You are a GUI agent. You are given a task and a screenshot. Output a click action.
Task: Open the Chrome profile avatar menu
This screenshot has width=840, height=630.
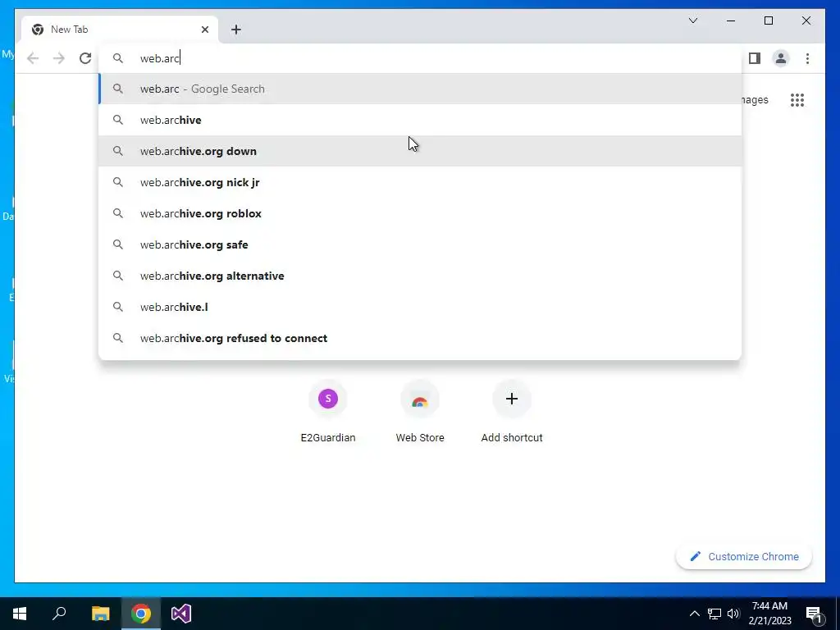[781, 58]
